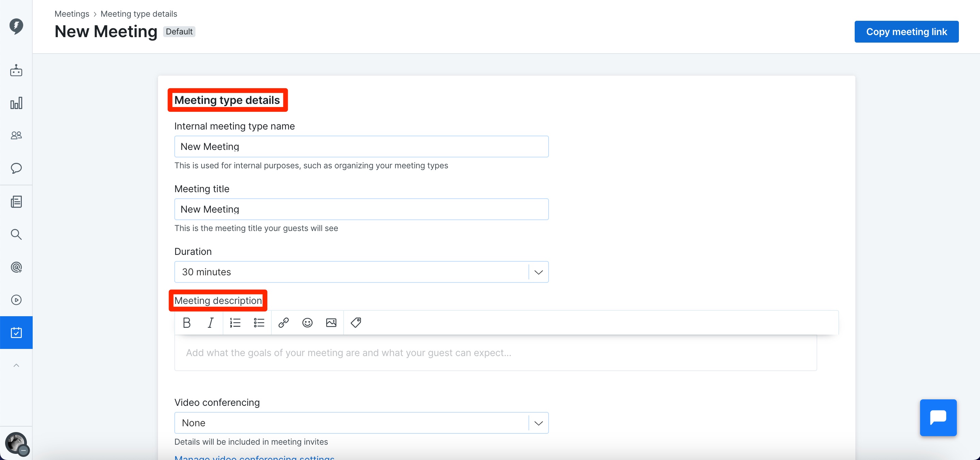Open the chat bubble conversations icon in sidebar
Viewport: 980px width, 460px height.
16,168
